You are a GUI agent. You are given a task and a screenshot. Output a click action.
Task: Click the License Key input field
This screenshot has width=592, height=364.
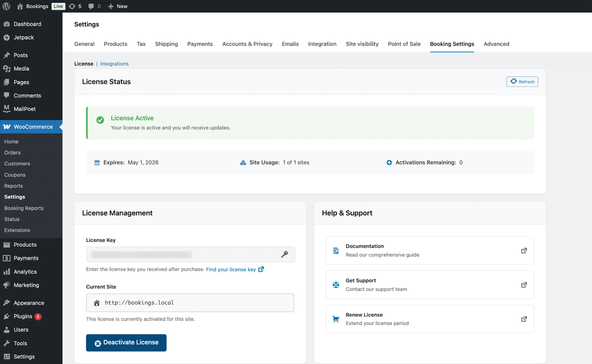[191, 255]
